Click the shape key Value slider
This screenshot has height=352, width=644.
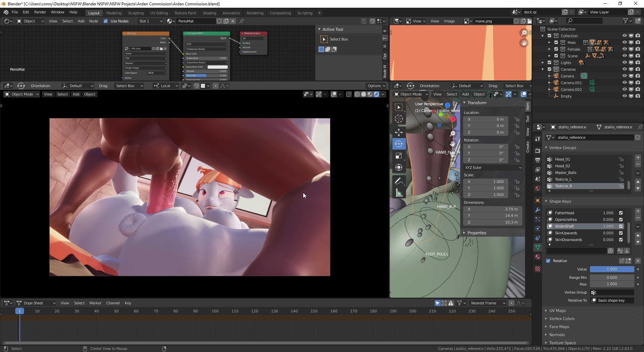coord(611,269)
